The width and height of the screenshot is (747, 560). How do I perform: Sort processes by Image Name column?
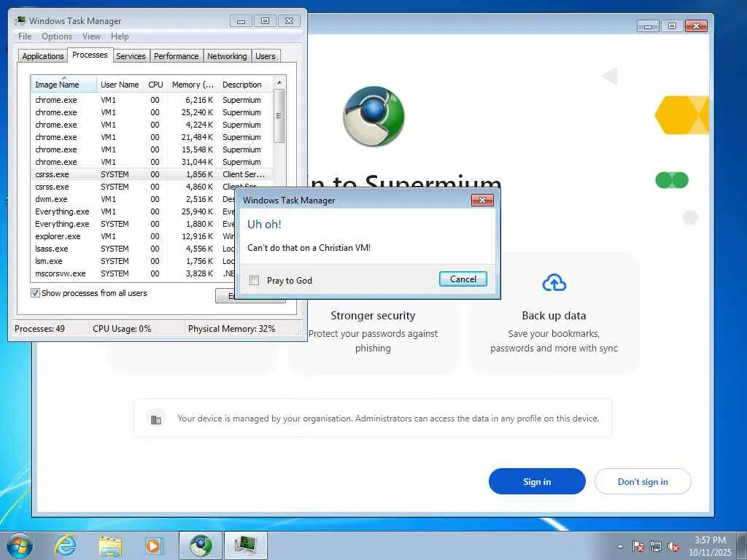64,85
